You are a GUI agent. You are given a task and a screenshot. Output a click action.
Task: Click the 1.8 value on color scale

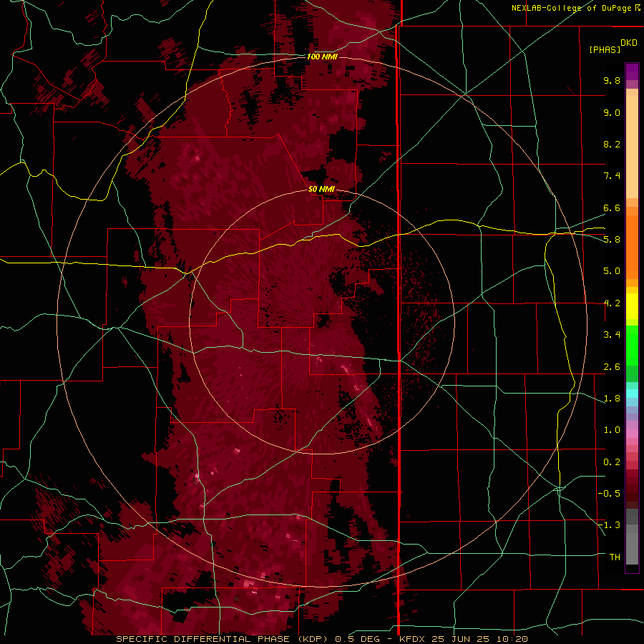click(612, 399)
